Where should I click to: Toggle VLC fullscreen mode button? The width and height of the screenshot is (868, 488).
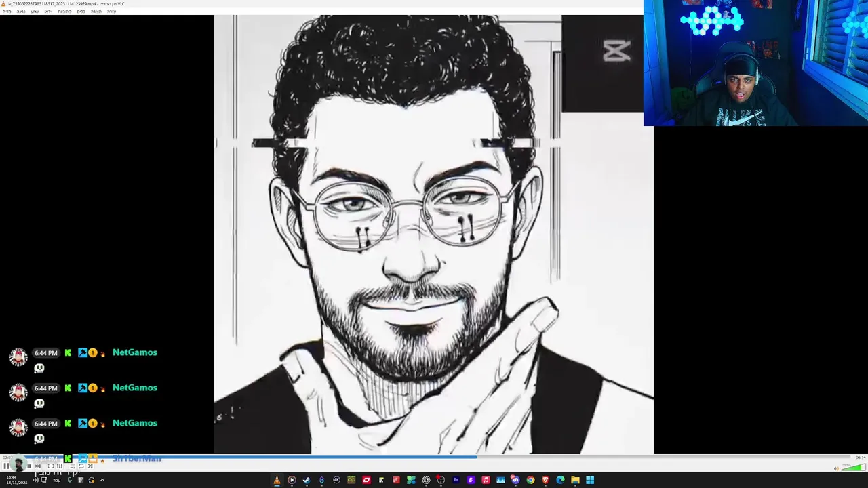[x=50, y=466]
